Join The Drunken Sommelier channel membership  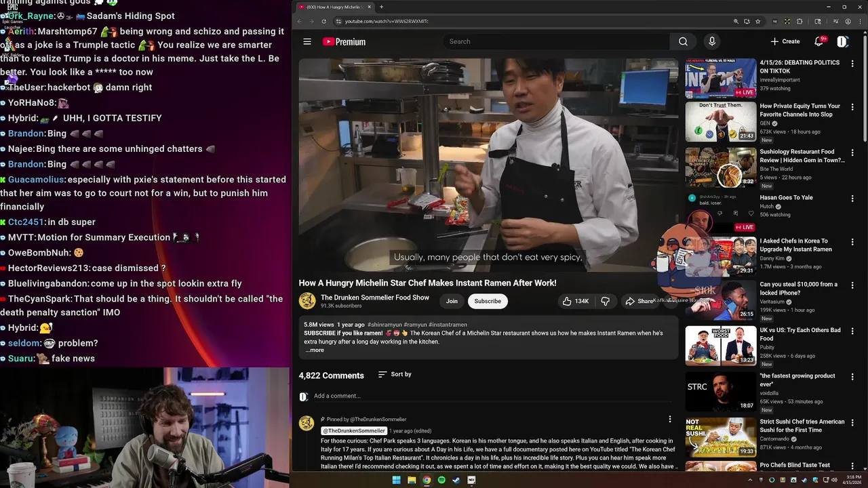452,301
